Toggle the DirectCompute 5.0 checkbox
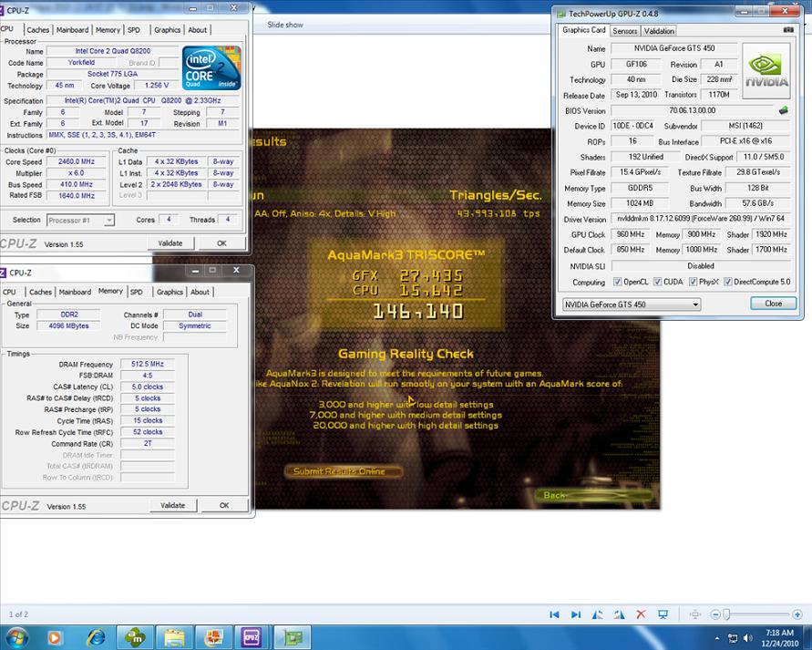 tap(727, 282)
